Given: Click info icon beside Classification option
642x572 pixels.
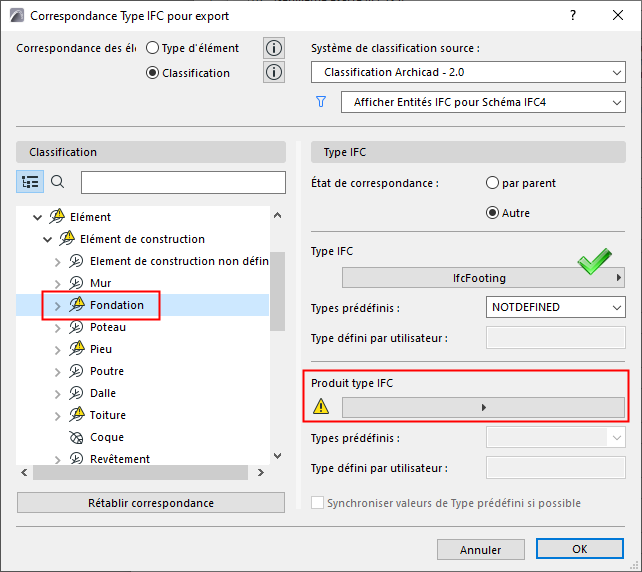Looking at the screenshot, I should tap(273, 72).
